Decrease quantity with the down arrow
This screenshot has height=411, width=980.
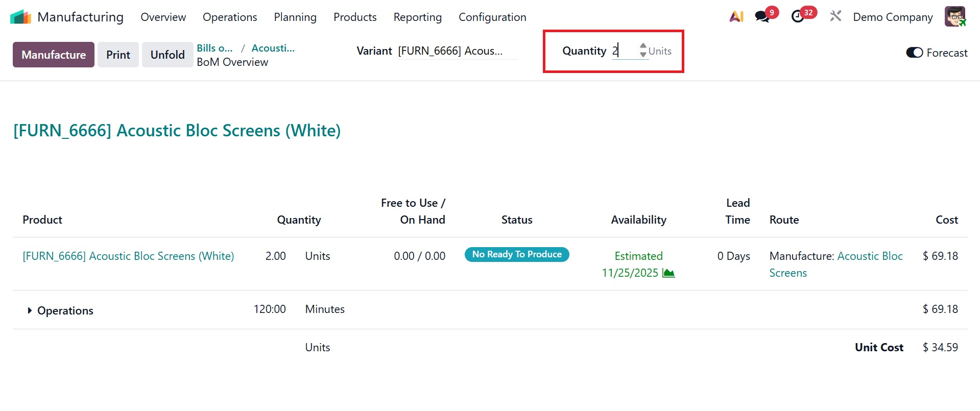[x=643, y=54]
